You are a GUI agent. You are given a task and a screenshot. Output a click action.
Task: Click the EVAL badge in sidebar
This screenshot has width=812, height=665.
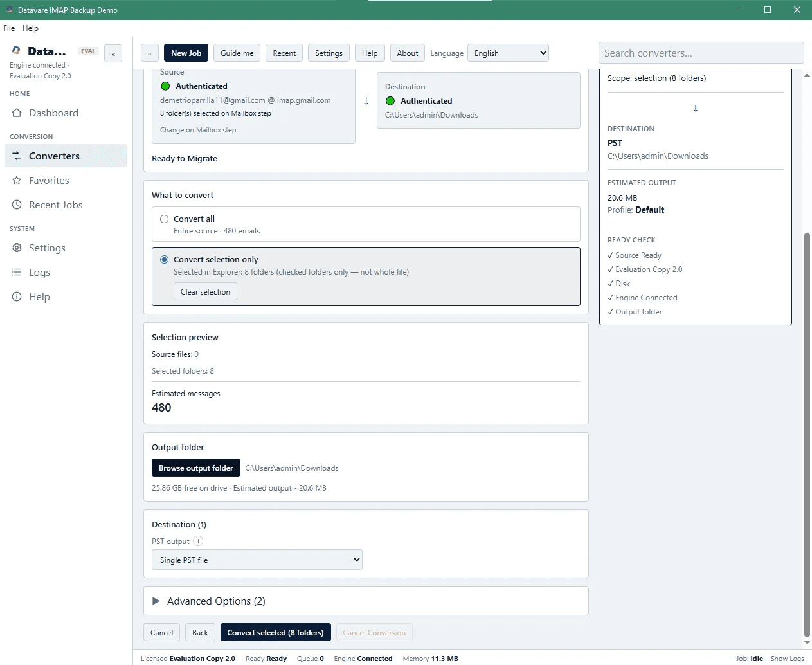click(88, 51)
